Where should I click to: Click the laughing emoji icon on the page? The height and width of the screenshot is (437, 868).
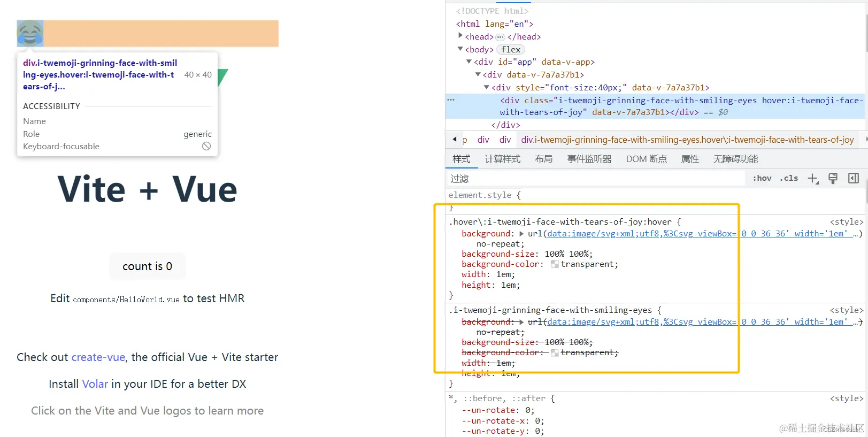(x=30, y=33)
